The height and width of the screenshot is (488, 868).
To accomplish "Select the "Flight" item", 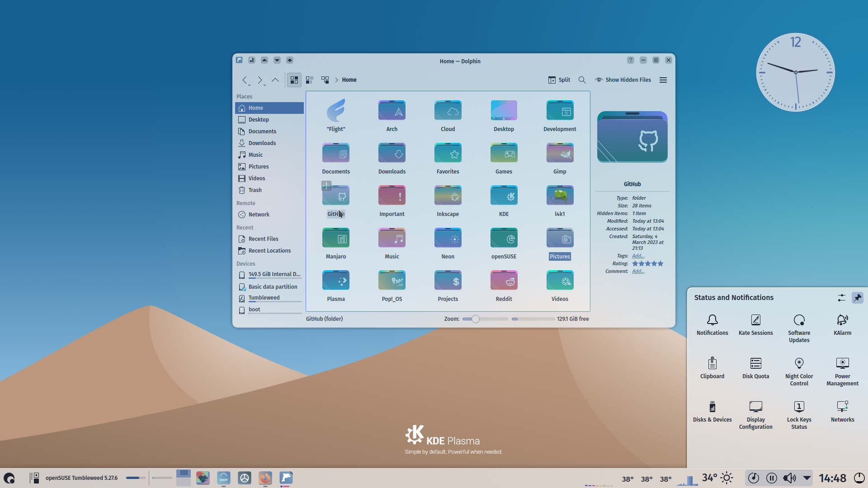I will pyautogui.click(x=336, y=116).
